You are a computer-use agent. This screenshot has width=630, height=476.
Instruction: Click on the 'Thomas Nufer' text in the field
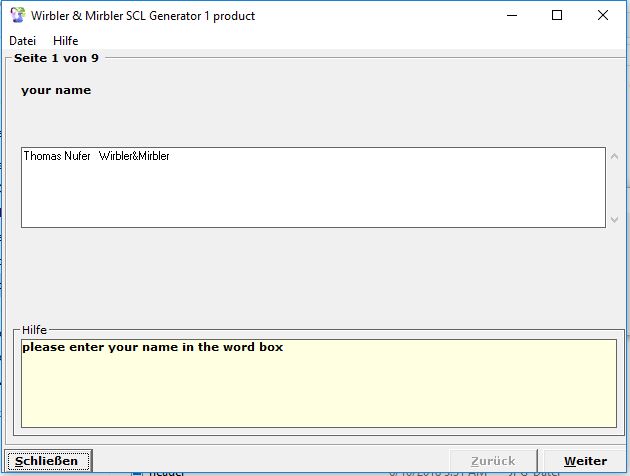tap(56, 156)
